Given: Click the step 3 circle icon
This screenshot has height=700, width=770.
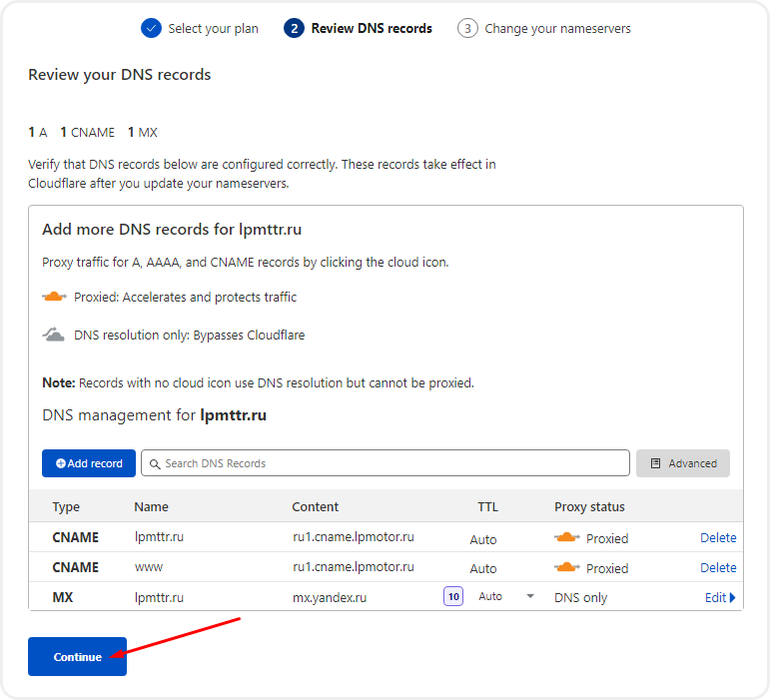Looking at the screenshot, I should coord(467,28).
